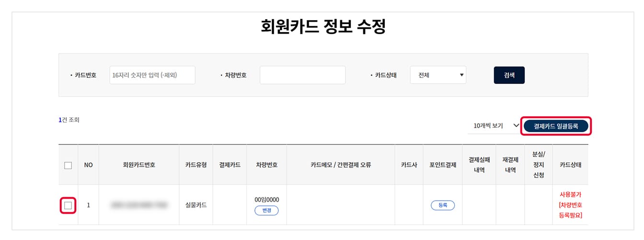Click the NO column header
This screenshot has height=240, width=644.
[88, 165]
